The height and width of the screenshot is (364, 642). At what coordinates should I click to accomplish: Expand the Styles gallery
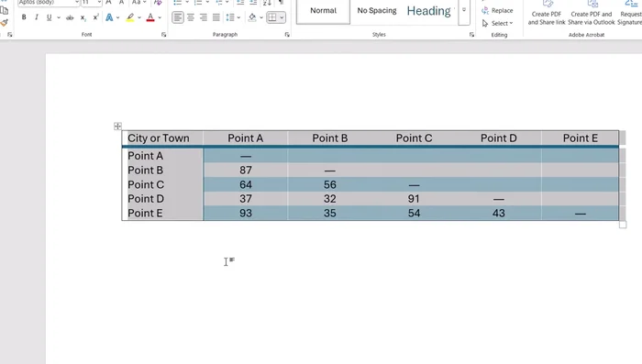tap(464, 10)
